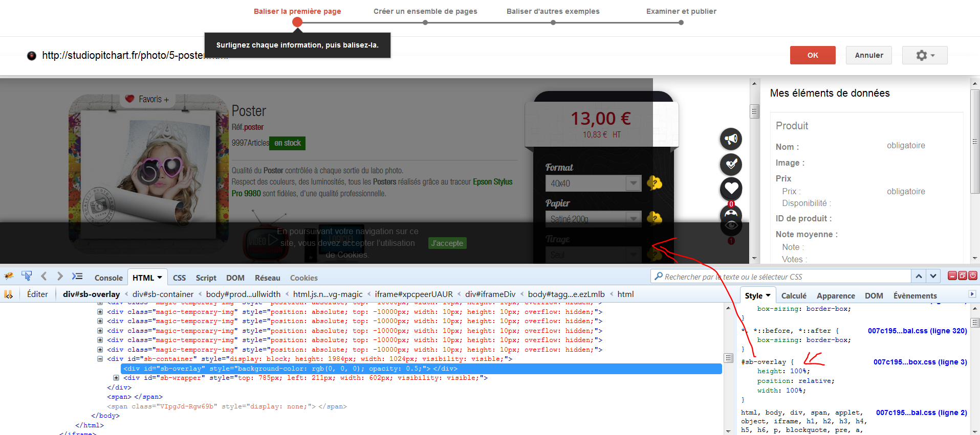Show more side panel tabs arrow
980x435 pixels.
972,294
